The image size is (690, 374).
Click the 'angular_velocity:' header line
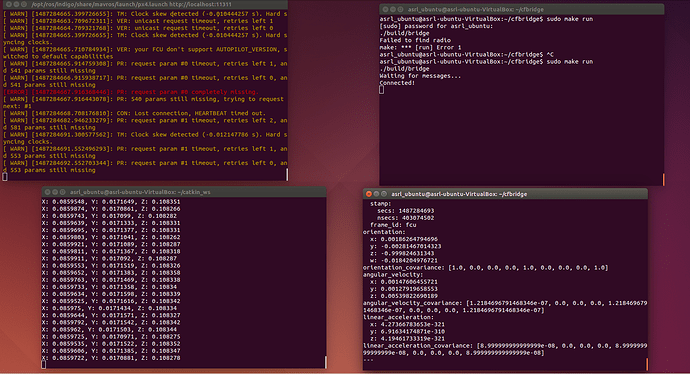[x=393, y=275]
